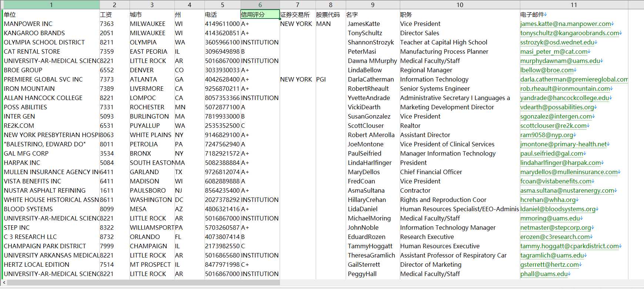The image size is (644, 289).
Task: Open scottclouser@re2k.com email link
Action: click(x=553, y=126)
